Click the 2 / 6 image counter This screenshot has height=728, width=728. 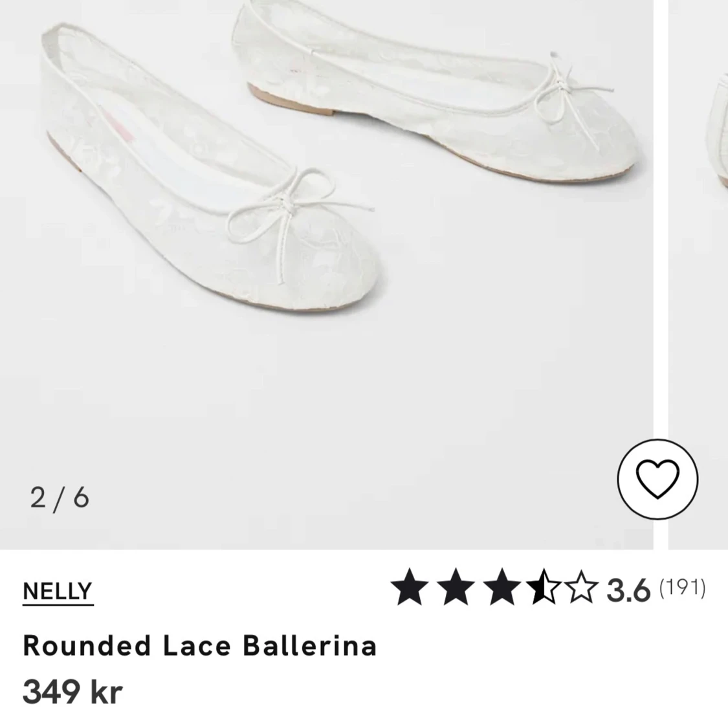[x=60, y=499]
